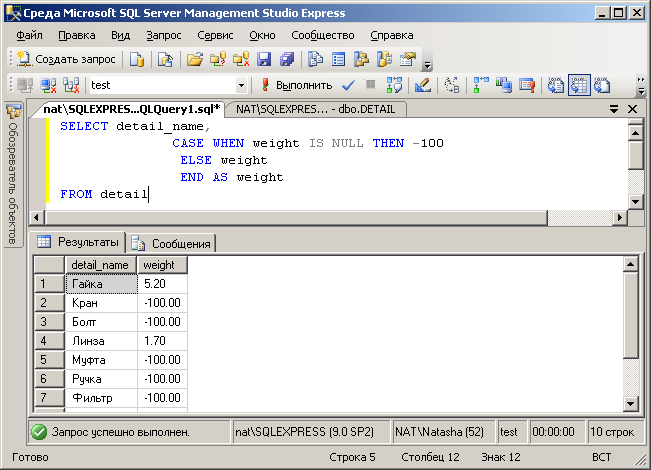This screenshot has width=651, height=470.
Task: Click the Properties Window icon
Action: coord(408,59)
